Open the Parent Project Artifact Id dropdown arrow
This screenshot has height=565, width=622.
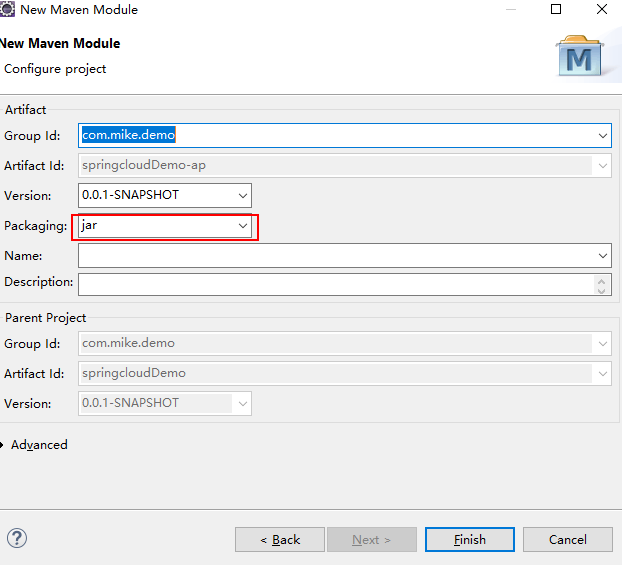[x=603, y=373]
